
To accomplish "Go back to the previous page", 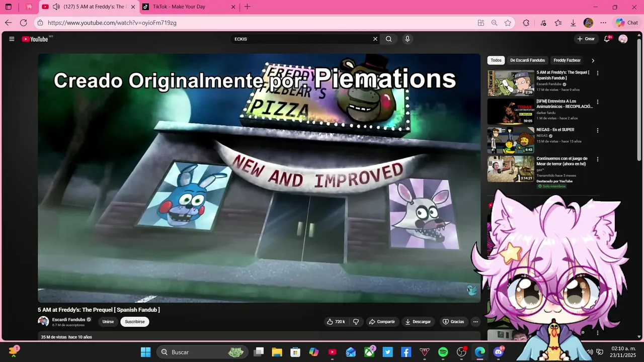I will coord(9,23).
